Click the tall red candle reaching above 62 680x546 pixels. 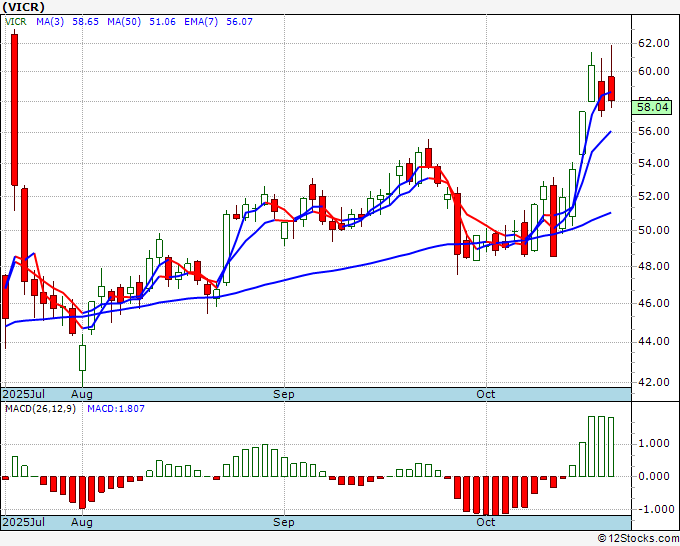(14, 110)
